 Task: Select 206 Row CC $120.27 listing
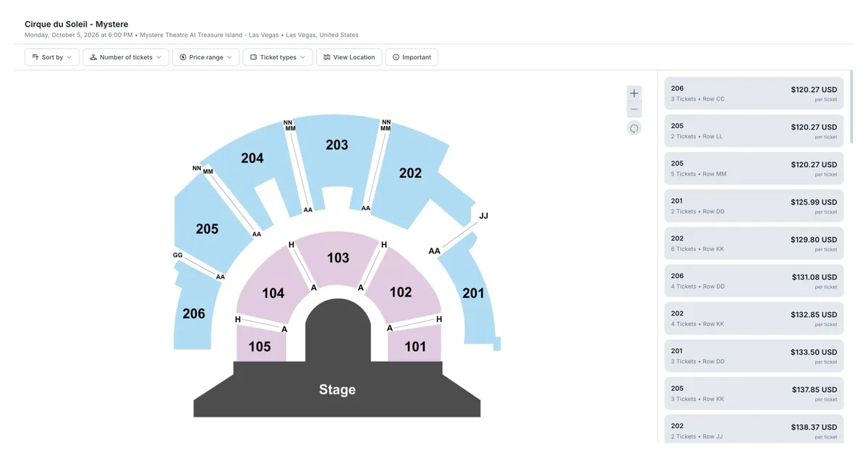(754, 93)
